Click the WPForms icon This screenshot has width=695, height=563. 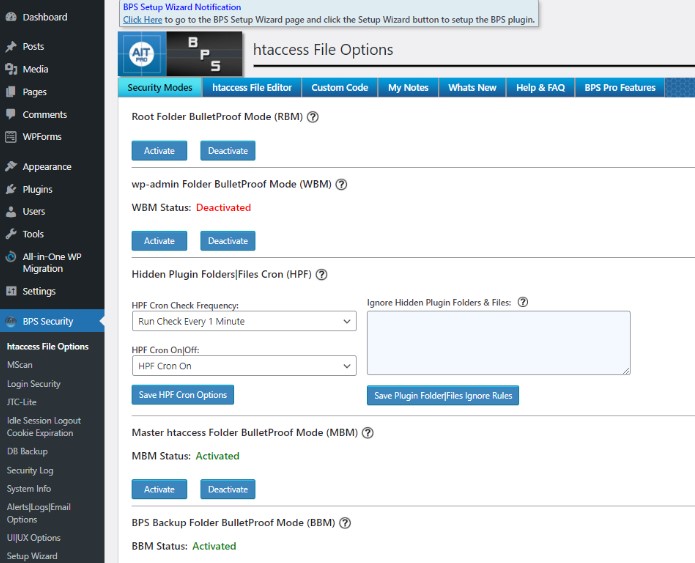coord(11,137)
